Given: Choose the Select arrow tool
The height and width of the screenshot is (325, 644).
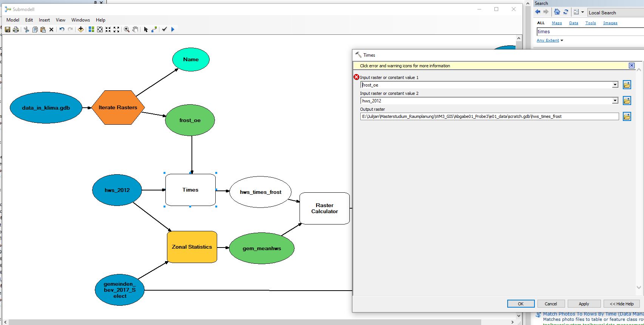Looking at the screenshot, I should click(x=146, y=29).
